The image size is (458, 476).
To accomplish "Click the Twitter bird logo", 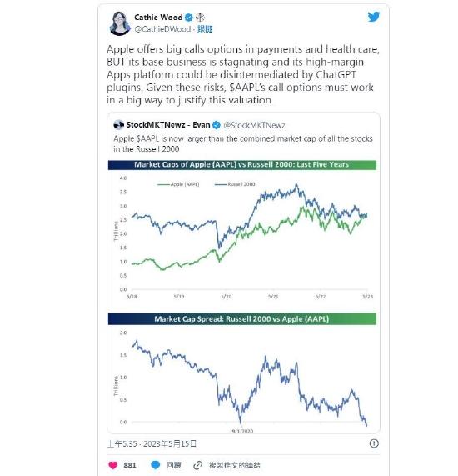I will [374, 17].
